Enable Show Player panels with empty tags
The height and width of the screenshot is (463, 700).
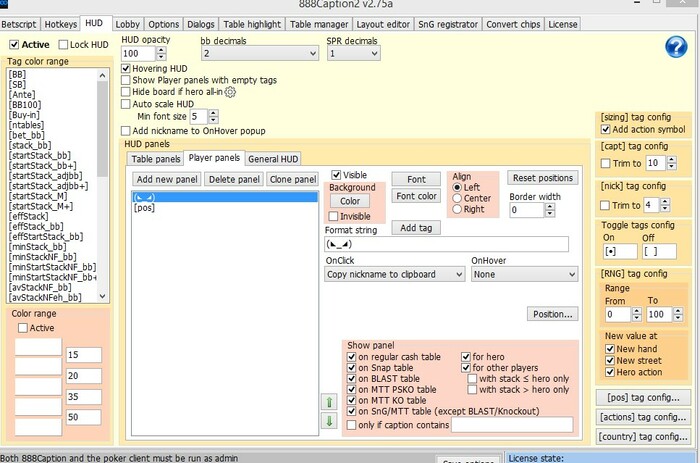click(x=126, y=80)
